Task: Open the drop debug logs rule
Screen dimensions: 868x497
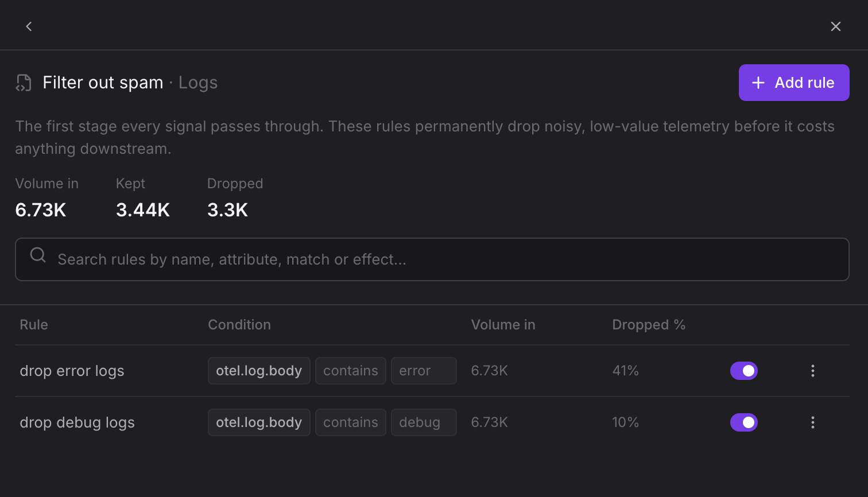Action: click(x=77, y=422)
